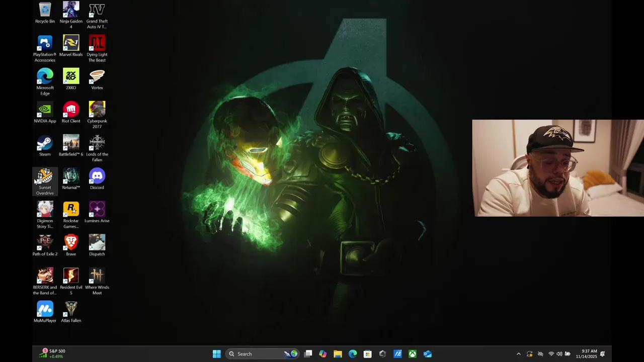Select the 2XKO desktop shortcut
The image size is (644, 362).
[x=71, y=79]
